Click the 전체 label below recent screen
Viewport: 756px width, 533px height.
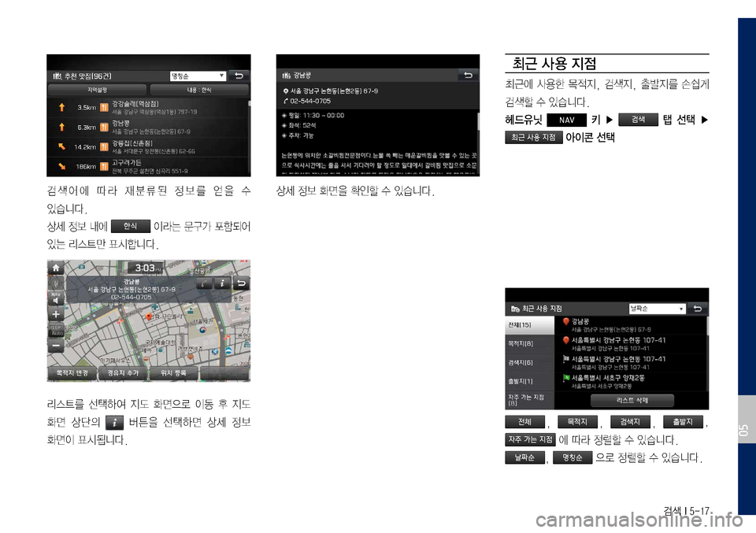pos(524,422)
